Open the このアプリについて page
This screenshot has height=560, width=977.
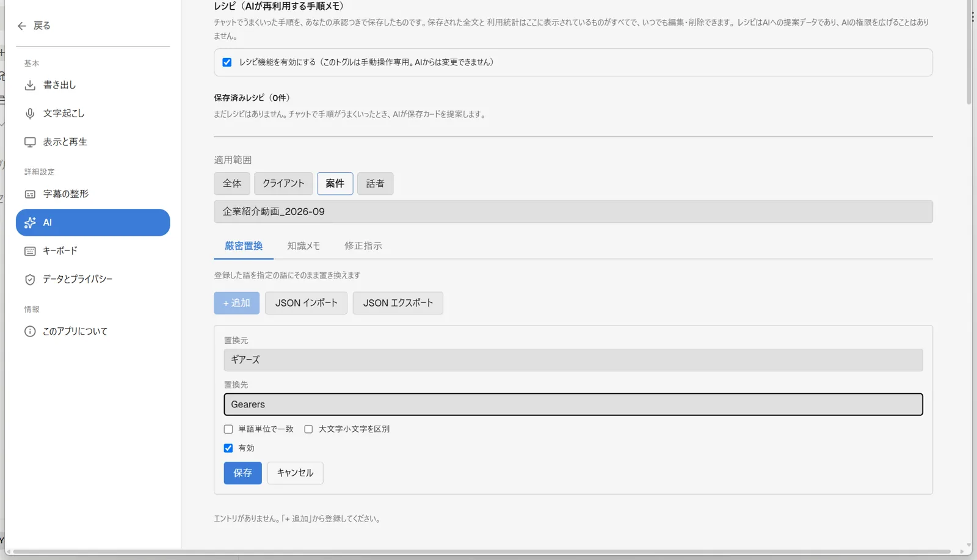(93, 332)
